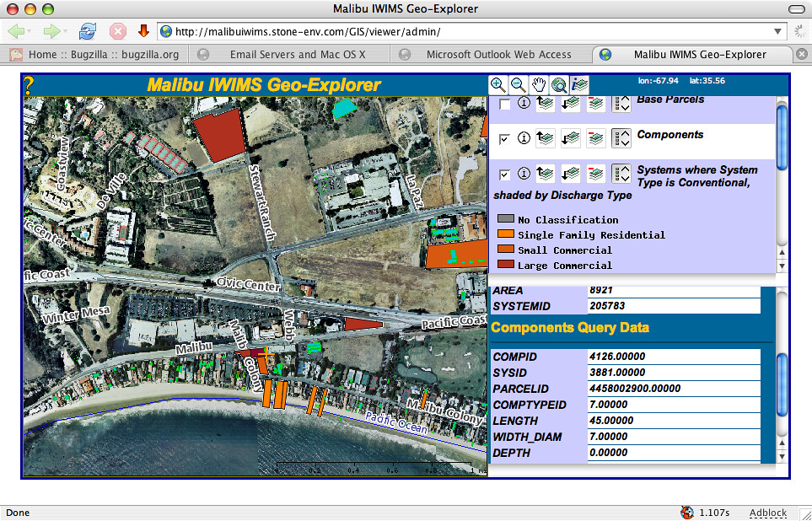Click the red stop loading button

pos(118,31)
